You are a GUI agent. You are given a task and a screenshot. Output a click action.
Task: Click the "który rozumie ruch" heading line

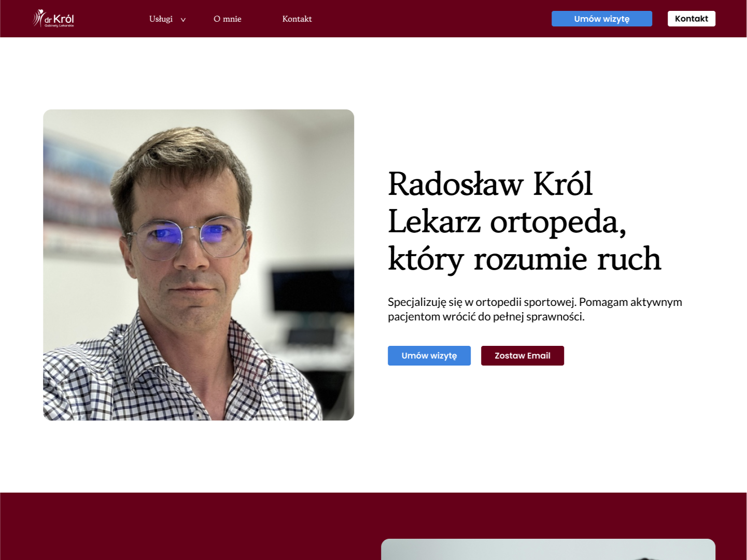coord(524,259)
